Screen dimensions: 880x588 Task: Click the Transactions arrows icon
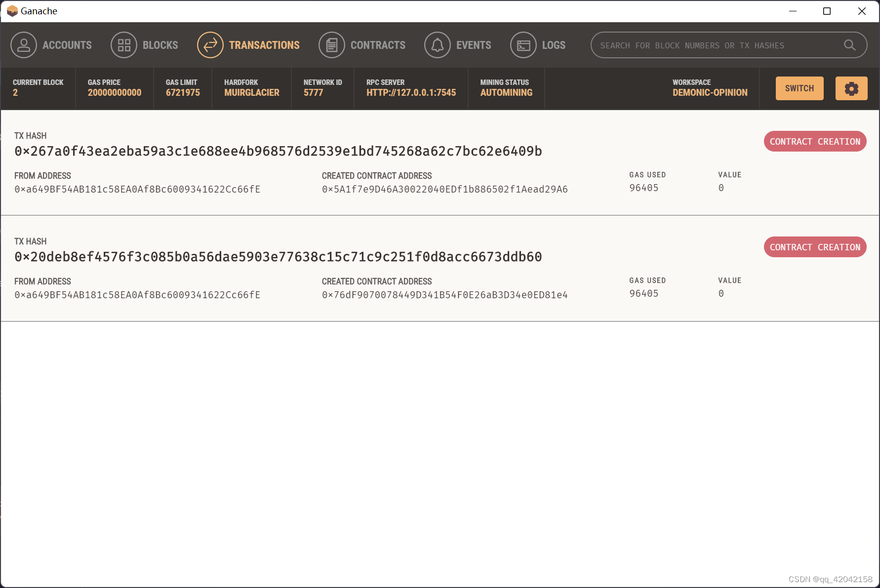tap(210, 45)
